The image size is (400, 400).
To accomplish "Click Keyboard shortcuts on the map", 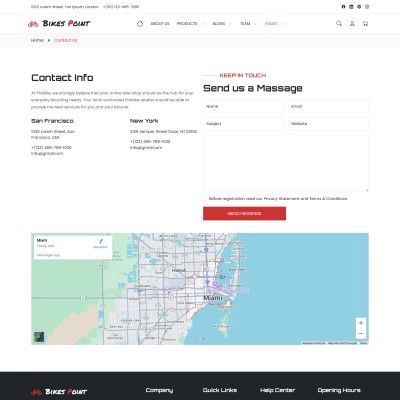I will click(x=314, y=343).
